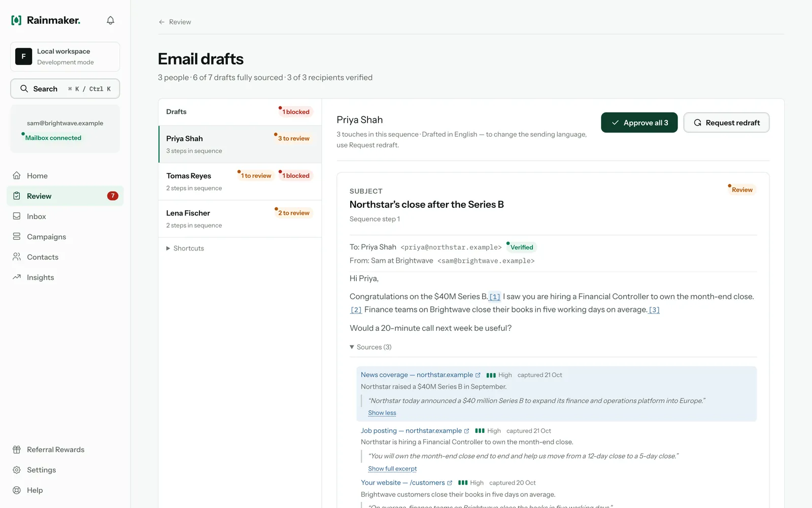
Task: Open external link icon for Your website
Action: [449, 483]
